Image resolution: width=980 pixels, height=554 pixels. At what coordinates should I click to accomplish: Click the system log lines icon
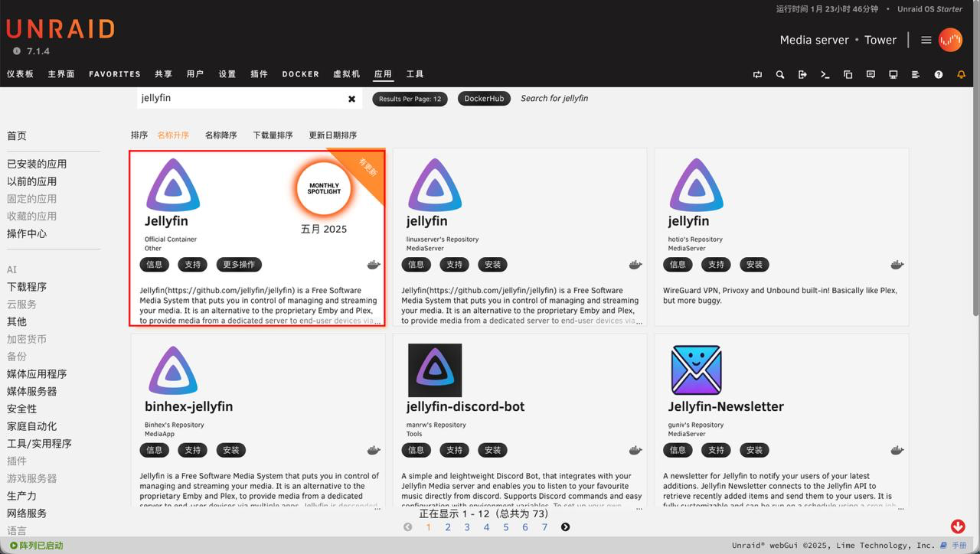tap(915, 74)
